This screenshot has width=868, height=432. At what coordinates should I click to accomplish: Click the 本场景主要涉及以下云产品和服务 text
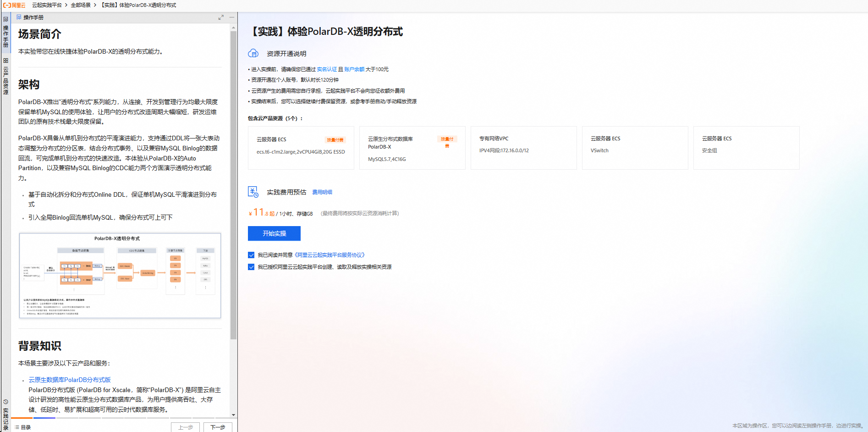click(x=64, y=363)
